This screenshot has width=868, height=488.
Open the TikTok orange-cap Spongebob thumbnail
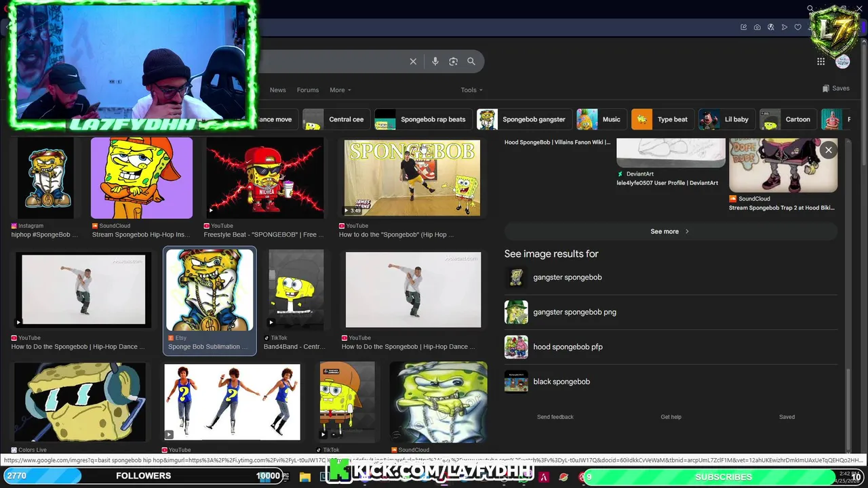(x=347, y=402)
